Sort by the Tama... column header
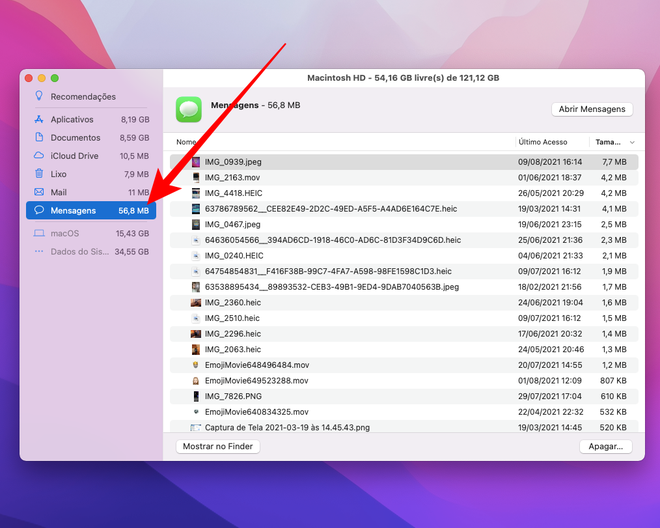This screenshot has height=528, width=660. tap(608, 142)
